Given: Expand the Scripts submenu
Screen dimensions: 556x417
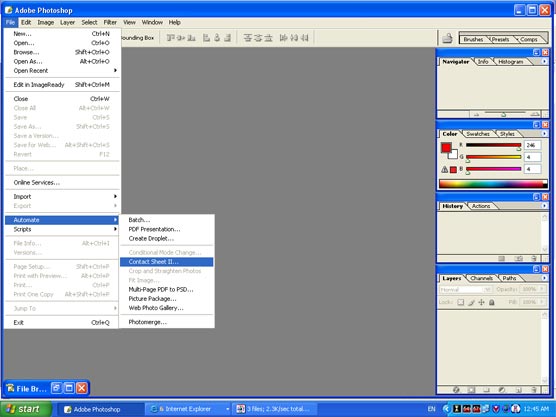Looking at the screenshot, I should [x=62, y=229].
